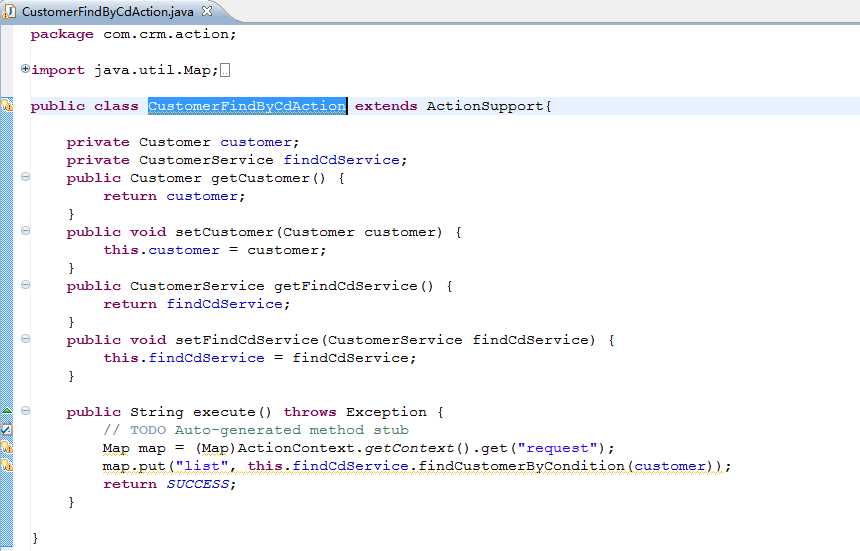Click the ActionSupport superclass name

tap(485, 106)
